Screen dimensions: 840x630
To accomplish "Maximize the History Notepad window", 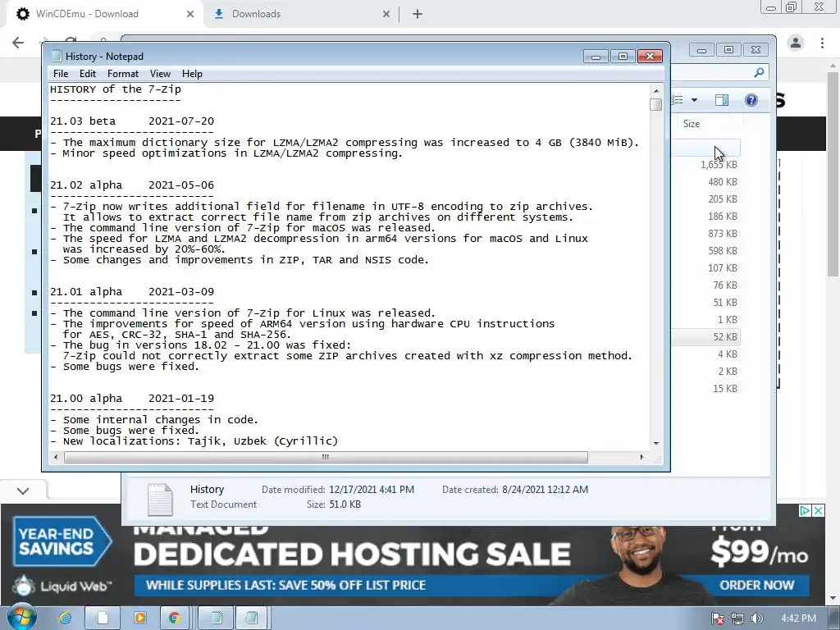I will click(x=623, y=57).
